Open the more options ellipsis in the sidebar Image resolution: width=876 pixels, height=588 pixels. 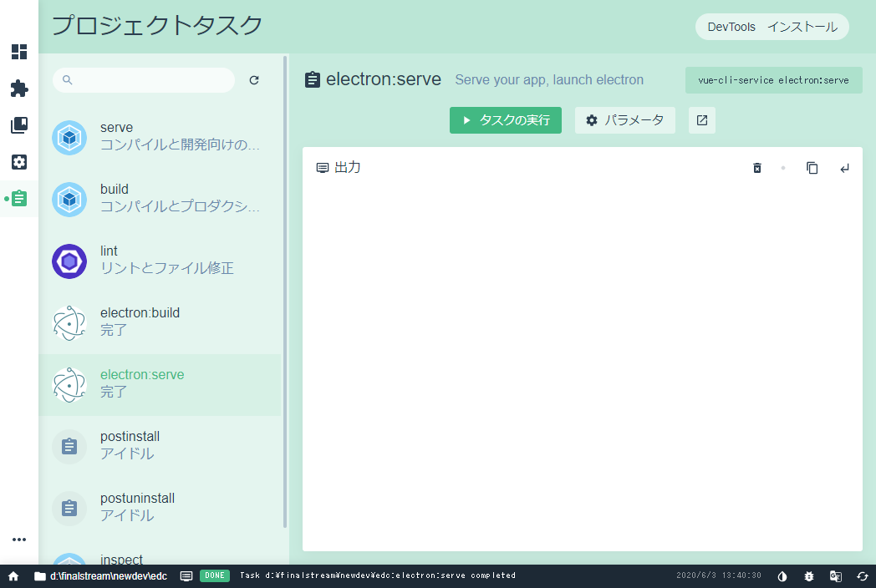[x=19, y=540]
